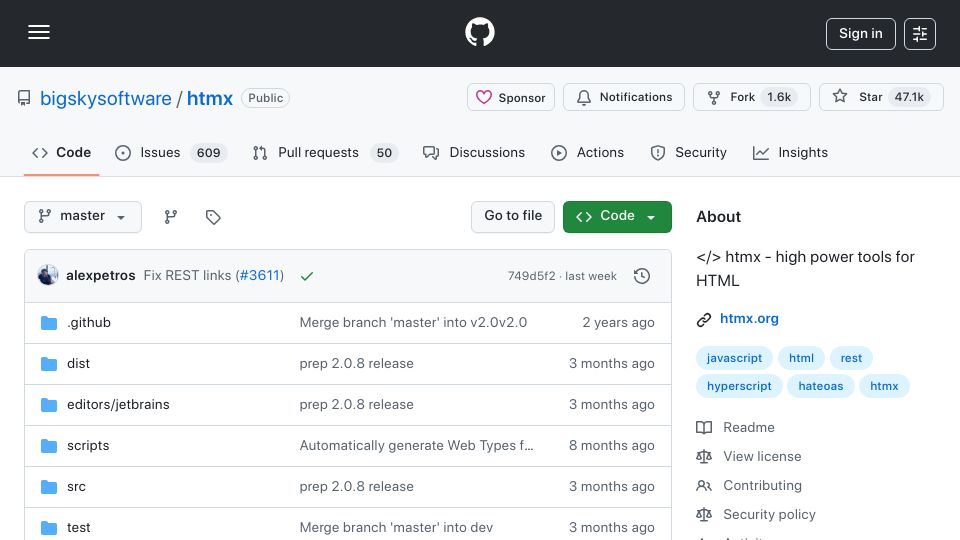Open commit history clock icon
This screenshot has width=960, height=540.
(x=642, y=276)
